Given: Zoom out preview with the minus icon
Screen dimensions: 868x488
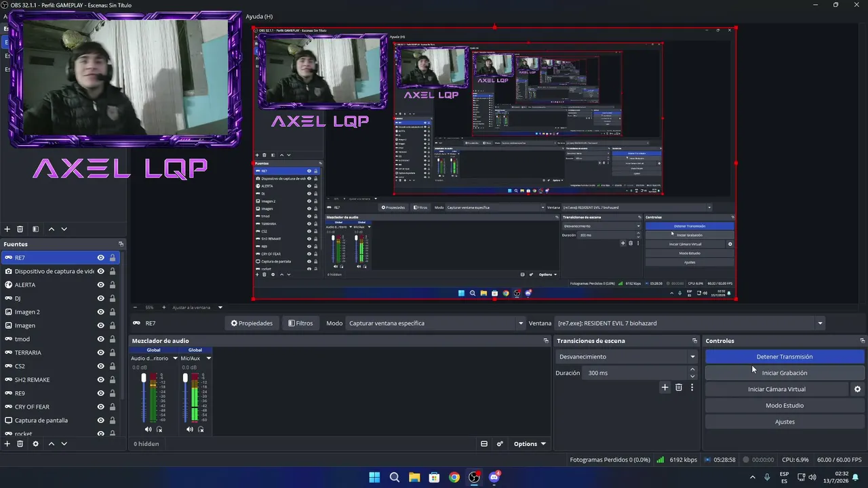Looking at the screenshot, I should (135, 307).
